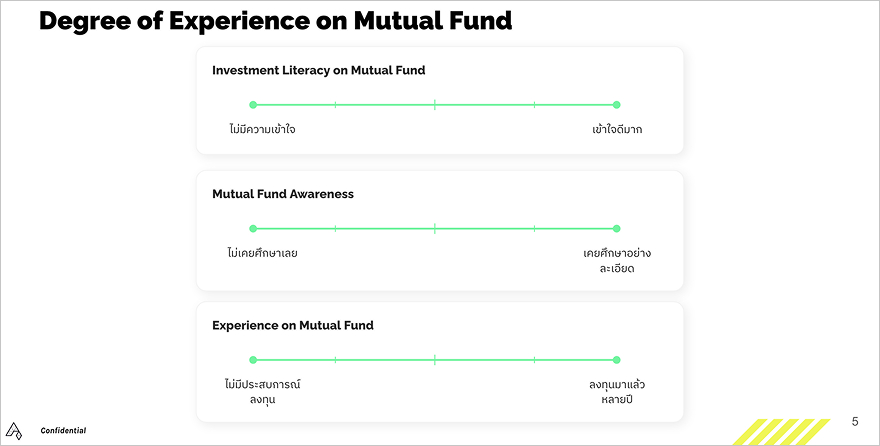Screen dimensions: 880x446
Task: Click the 'Investment Literacy on Mutual Fund' heading
Action: (318, 70)
